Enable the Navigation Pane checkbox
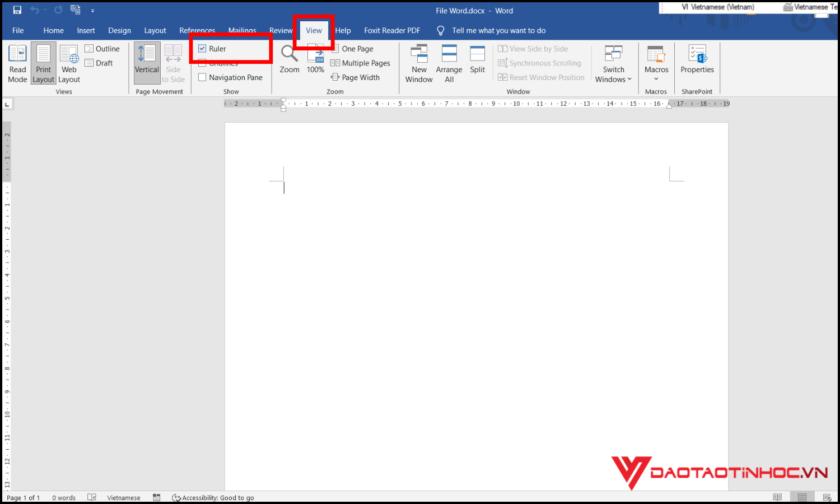The width and height of the screenshot is (840, 504). click(x=203, y=77)
